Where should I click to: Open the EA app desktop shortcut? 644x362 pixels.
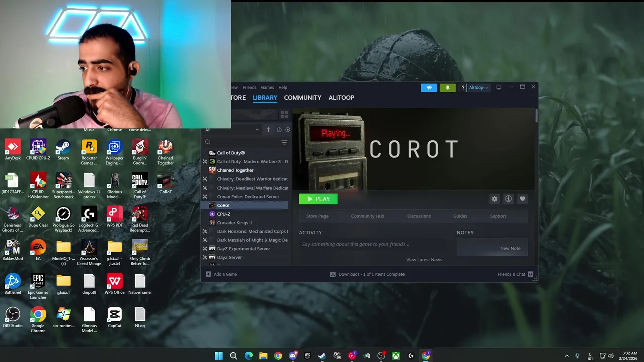38,250
